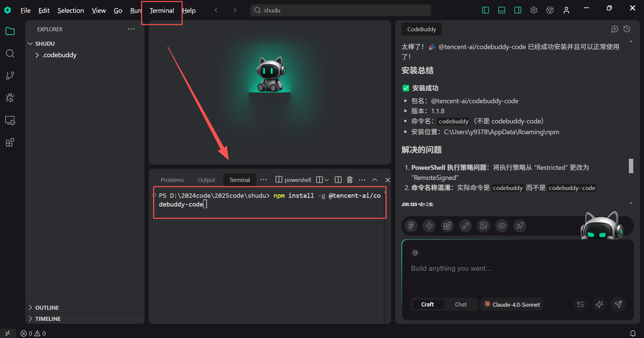Kill the terminal with the trash icon

pos(350,180)
